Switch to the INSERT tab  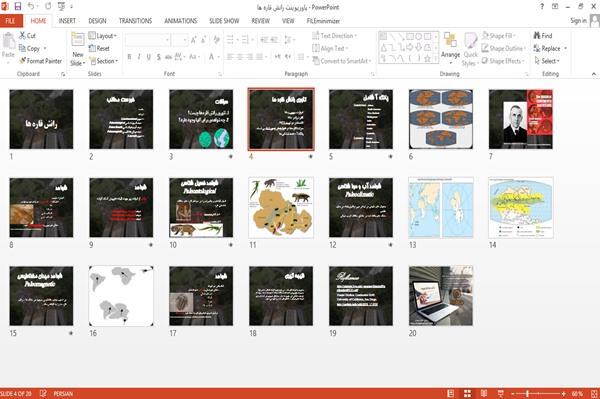[x=67, y=21]
